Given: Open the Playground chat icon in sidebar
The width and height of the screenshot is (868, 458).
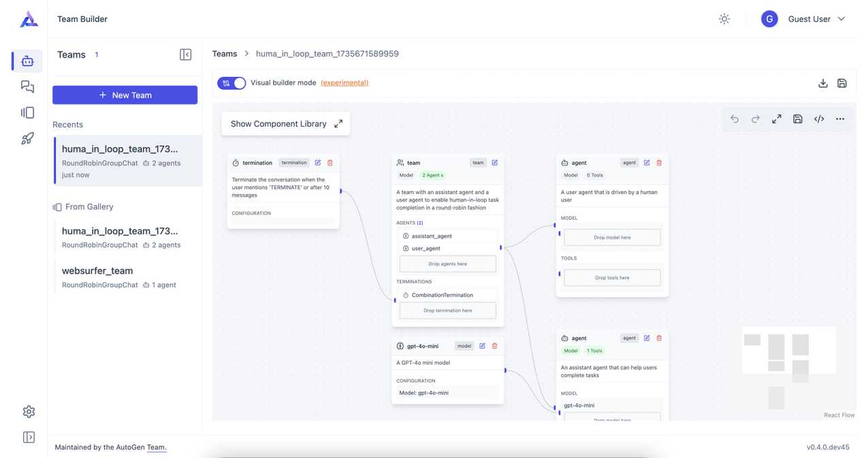Looking at the screenshot, I should pos(27,86).
